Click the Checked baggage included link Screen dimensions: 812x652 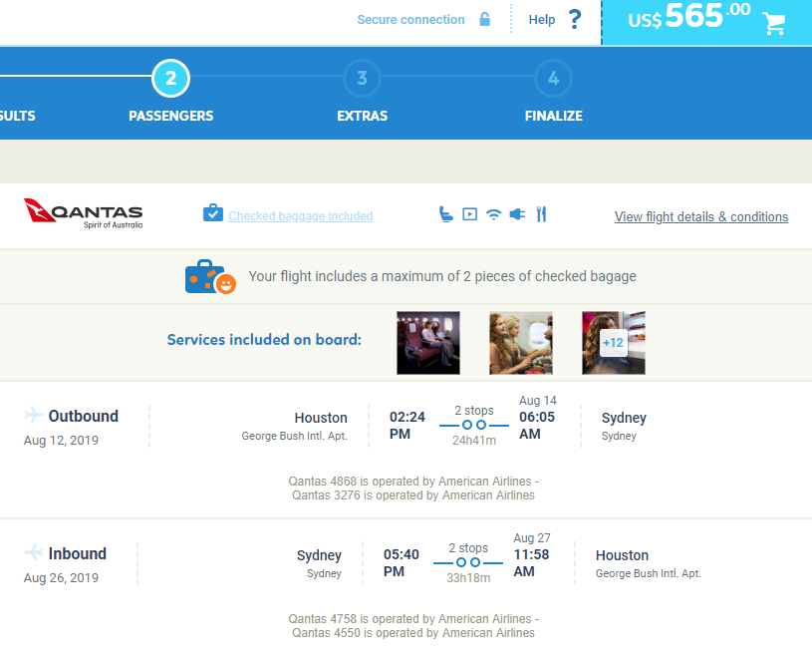tap(301, 215)
